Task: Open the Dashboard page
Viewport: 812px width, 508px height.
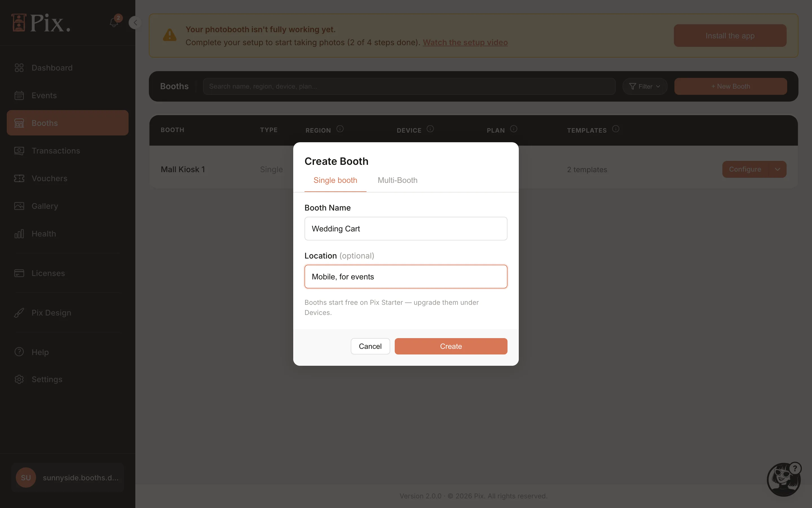Action: (67, 68)
